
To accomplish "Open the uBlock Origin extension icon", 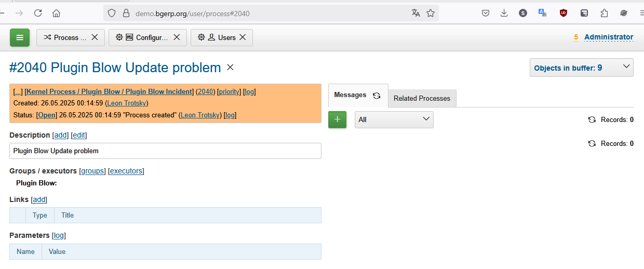I will click(x=563, y=14).
